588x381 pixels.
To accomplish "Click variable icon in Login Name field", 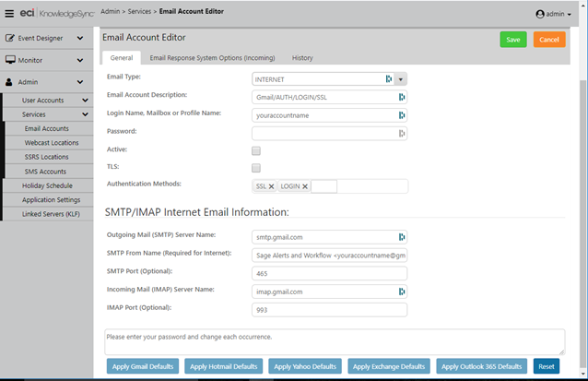I will pos(402,115).
